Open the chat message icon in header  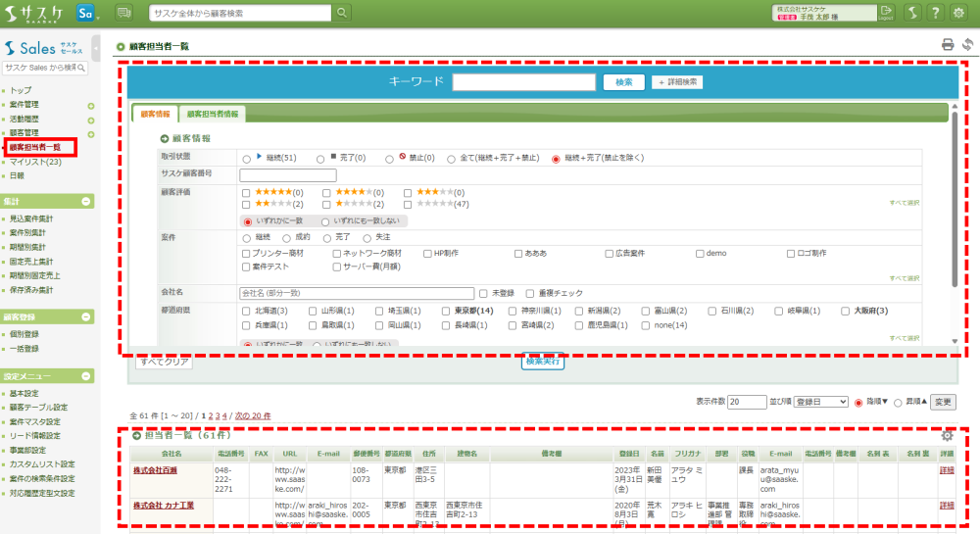point(124,13)
